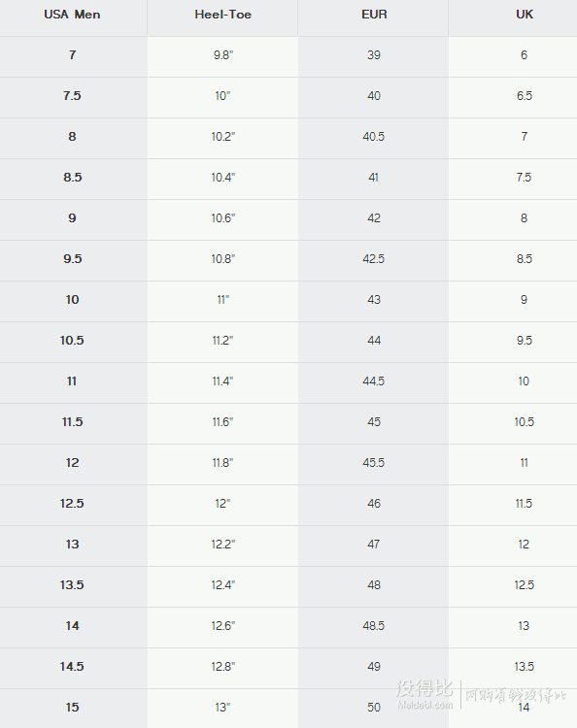The width and height of the screenshot is (577, 728).
Task: Click UK size 7.5 cell
Action: click(x=524, y=178)
